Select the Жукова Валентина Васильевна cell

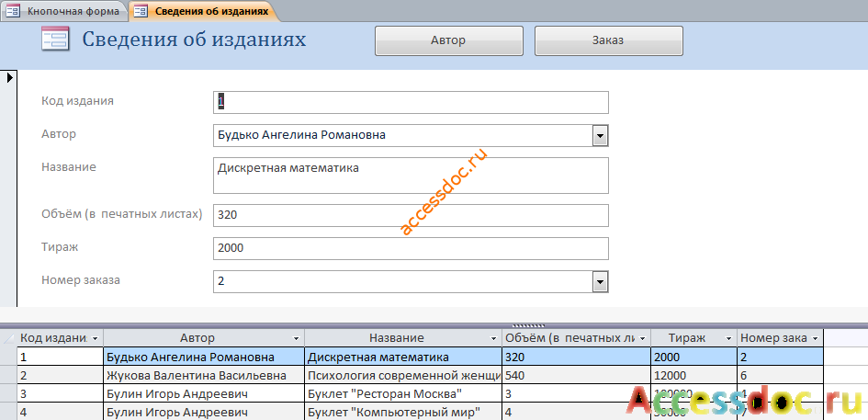pos(204,376)
